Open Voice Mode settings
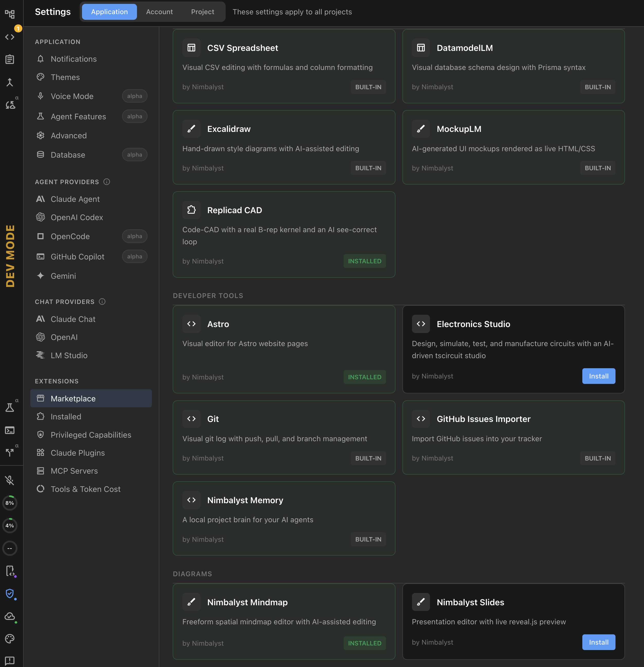The width and height of the screenshot is (644, 667). (91, 96)
